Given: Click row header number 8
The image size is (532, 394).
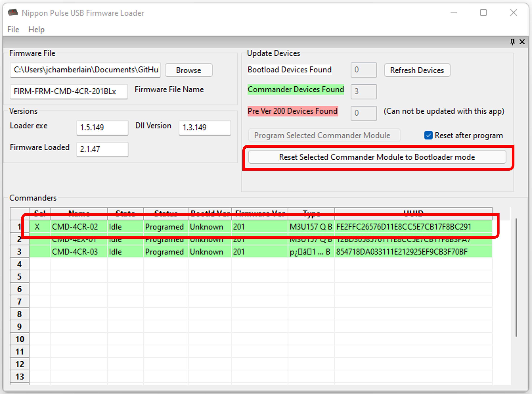Looking at the screenshot, I should click(20, 314).
